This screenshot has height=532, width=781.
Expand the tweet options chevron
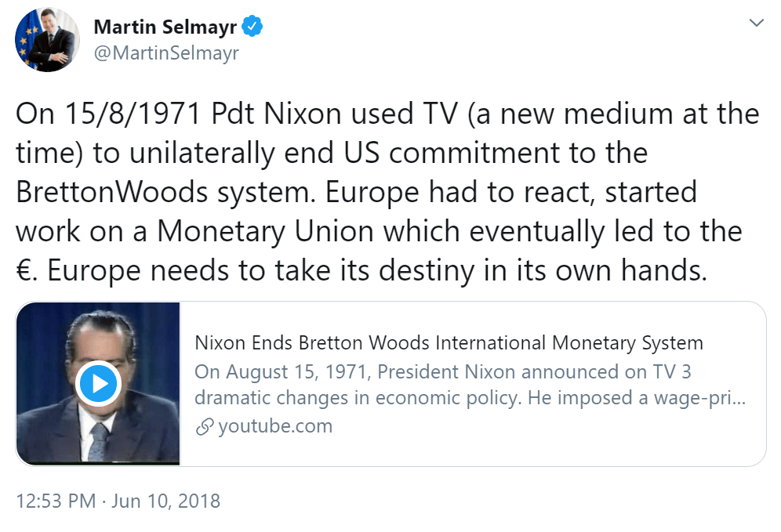click(756, 24)
